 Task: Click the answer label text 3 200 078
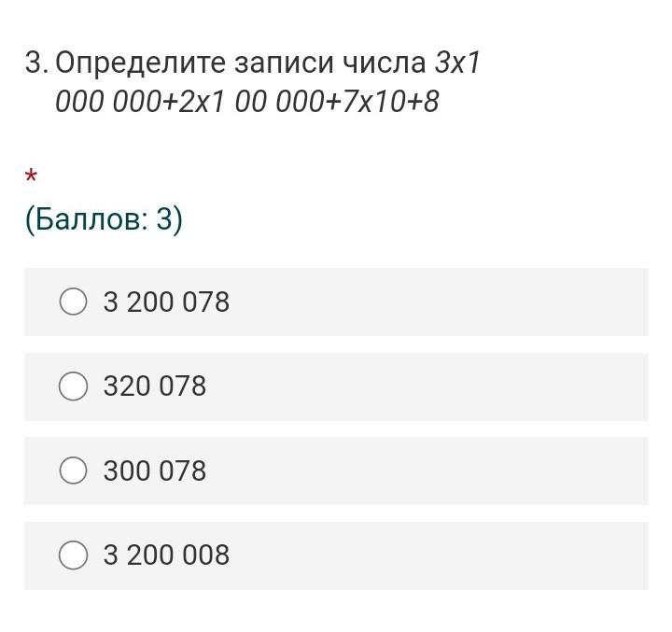[166, 302]
